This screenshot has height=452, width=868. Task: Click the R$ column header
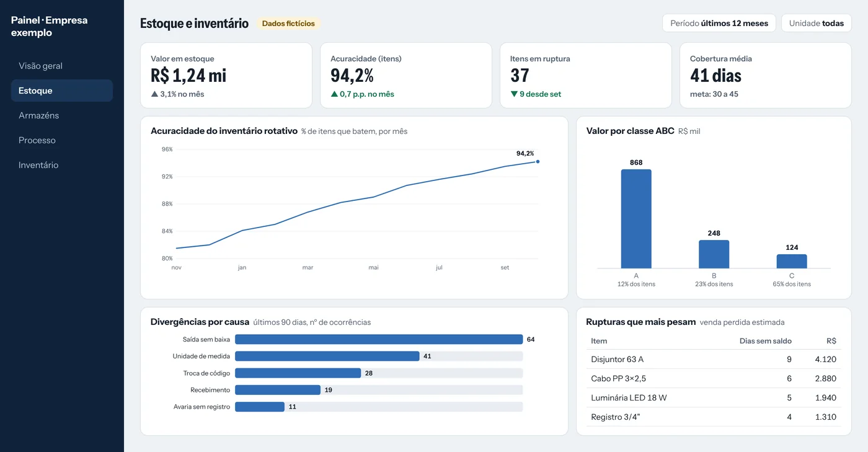click(x=831, y=341)
